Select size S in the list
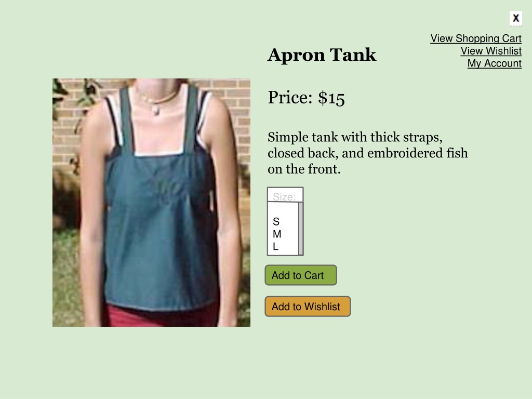 (283, 221)
